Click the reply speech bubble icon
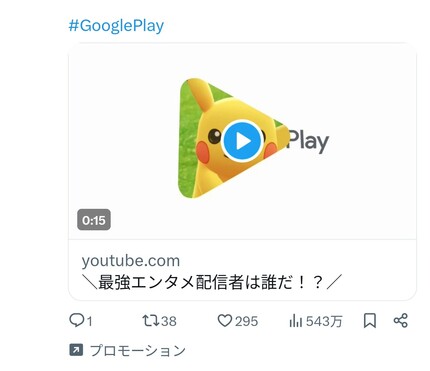The image size is (430, 371). [x=77, y=320]
